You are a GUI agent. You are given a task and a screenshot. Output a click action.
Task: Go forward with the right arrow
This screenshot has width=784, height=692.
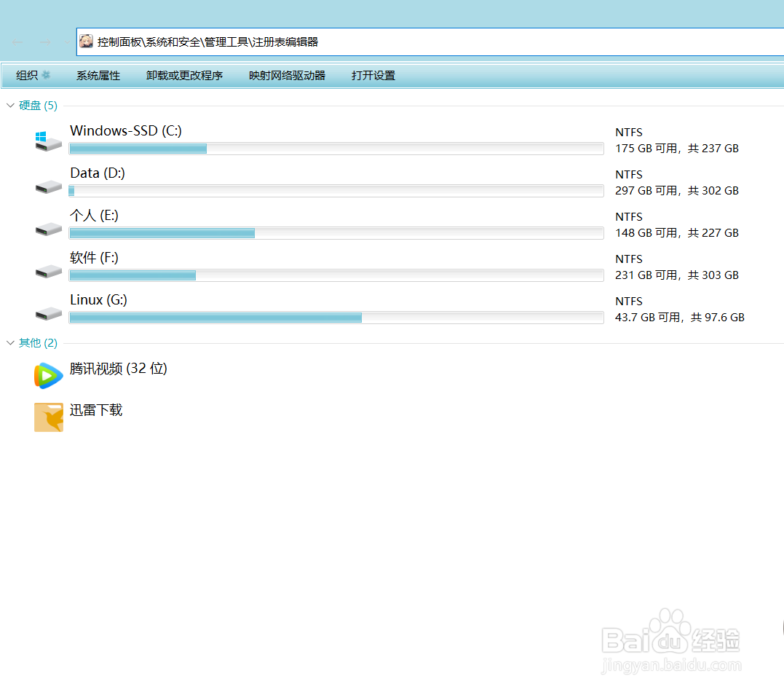tap(45, 42)
